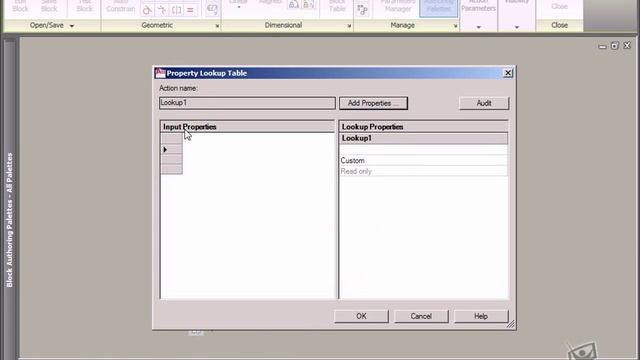Click the resize grip of the dialog
This screenshot has height=360, width=640.
[511, 324]
